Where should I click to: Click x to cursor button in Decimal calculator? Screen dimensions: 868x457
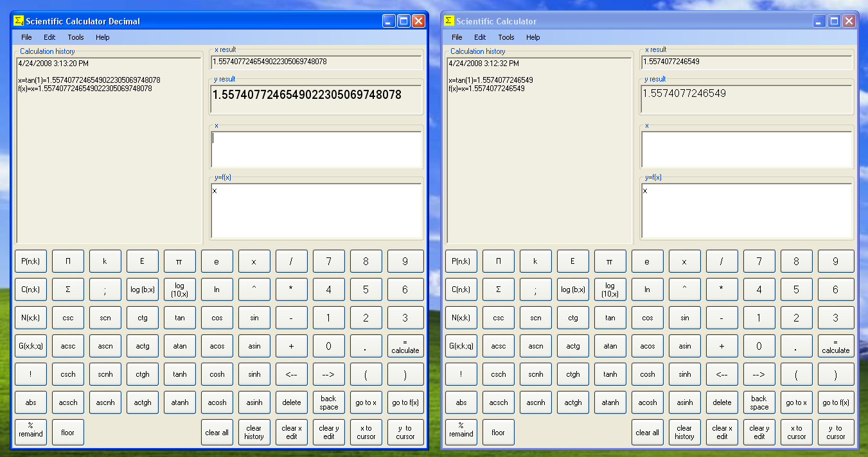point(366,433)
